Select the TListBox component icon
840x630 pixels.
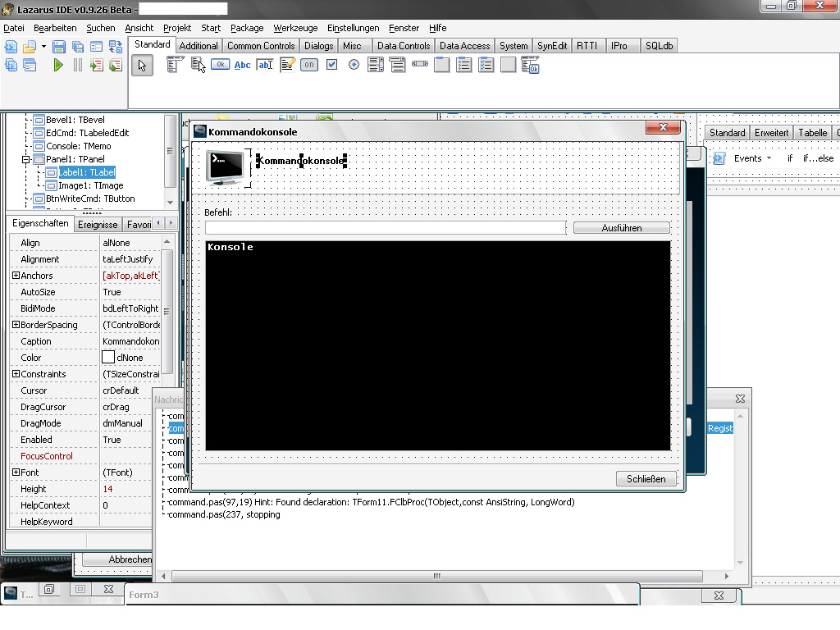tap(376, 65)
